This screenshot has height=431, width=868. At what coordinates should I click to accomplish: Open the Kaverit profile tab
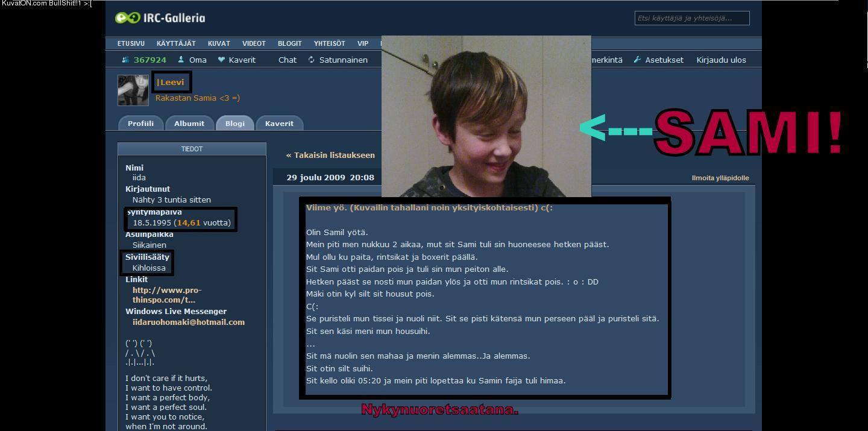(x=279, y=123)
